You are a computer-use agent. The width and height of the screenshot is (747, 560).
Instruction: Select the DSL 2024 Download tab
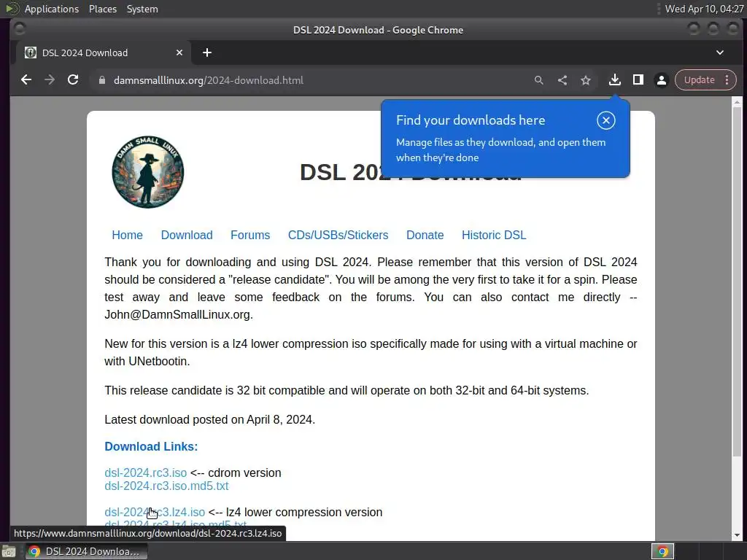(x=104, y=52)
